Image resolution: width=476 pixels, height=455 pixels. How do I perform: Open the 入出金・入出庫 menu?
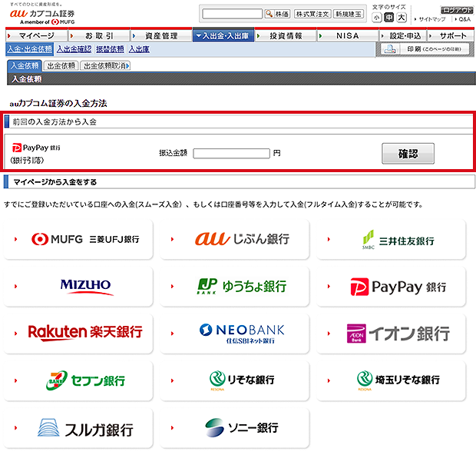coord(223,35)
